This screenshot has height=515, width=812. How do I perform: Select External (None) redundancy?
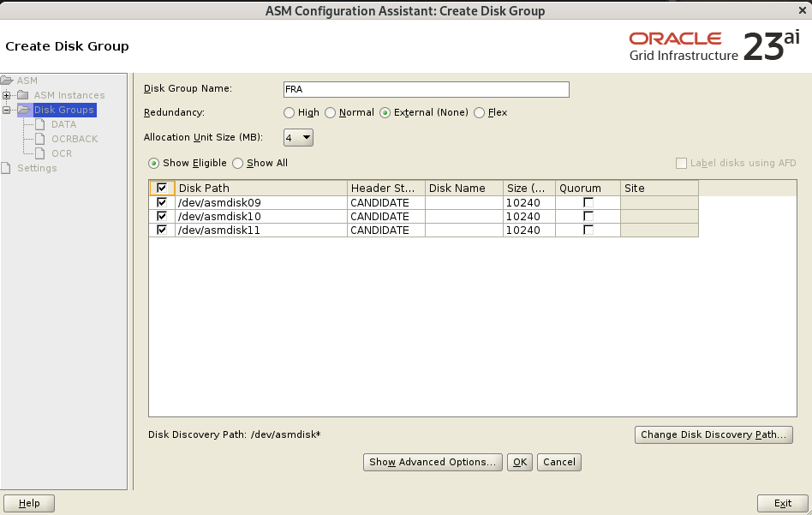[385, 112]
